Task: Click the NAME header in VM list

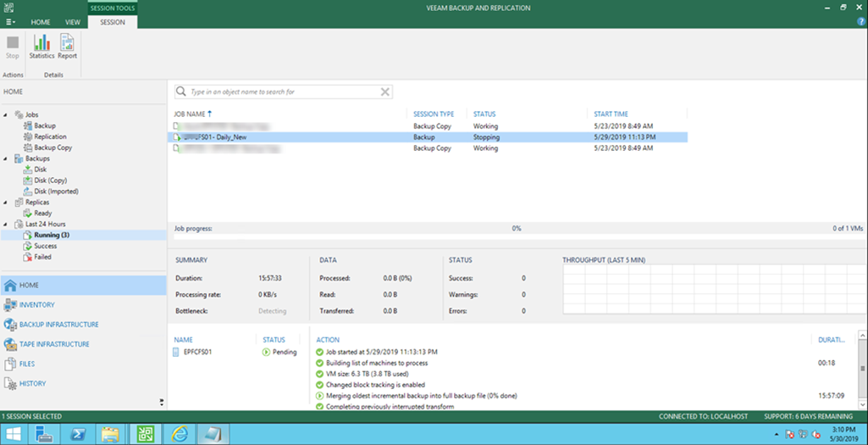Action: coord(183,340)
